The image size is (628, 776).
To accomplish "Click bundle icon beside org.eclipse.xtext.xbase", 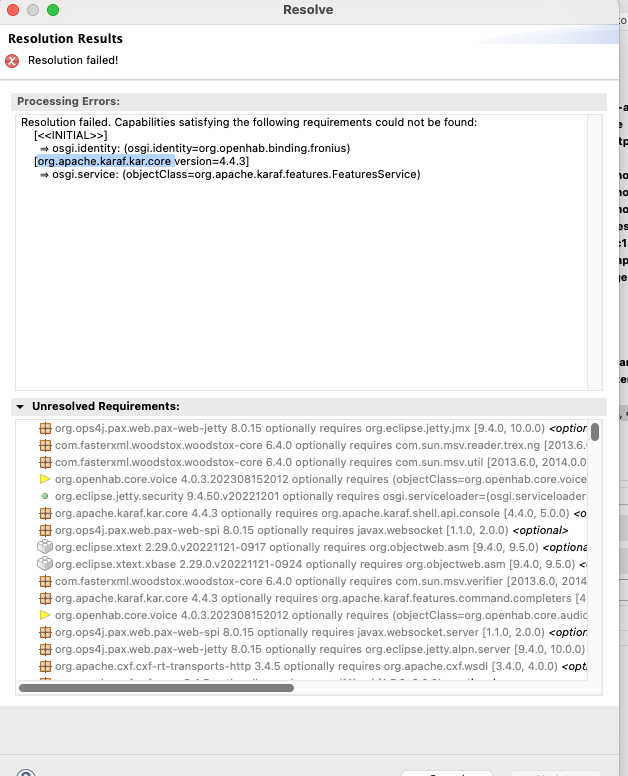I will (45, 564).
